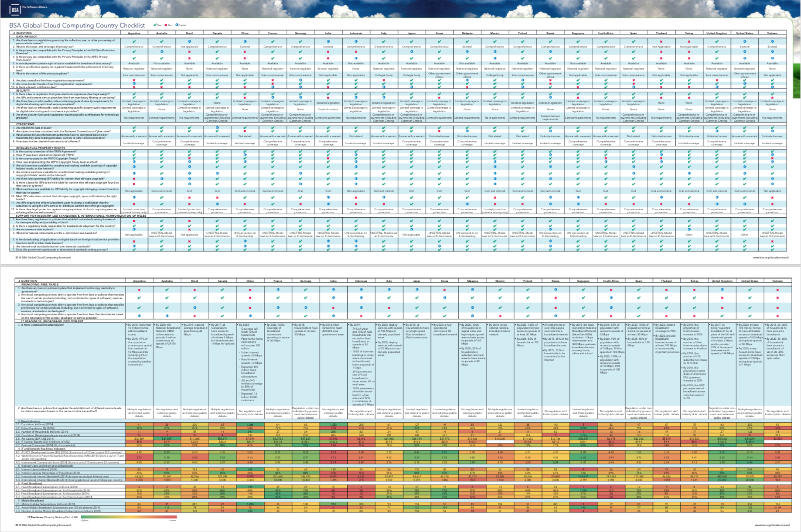Click the blue 'Partial' legend icon
This screenshot has width=801, height=532.
pyautogui.click(x=176, y=25)
